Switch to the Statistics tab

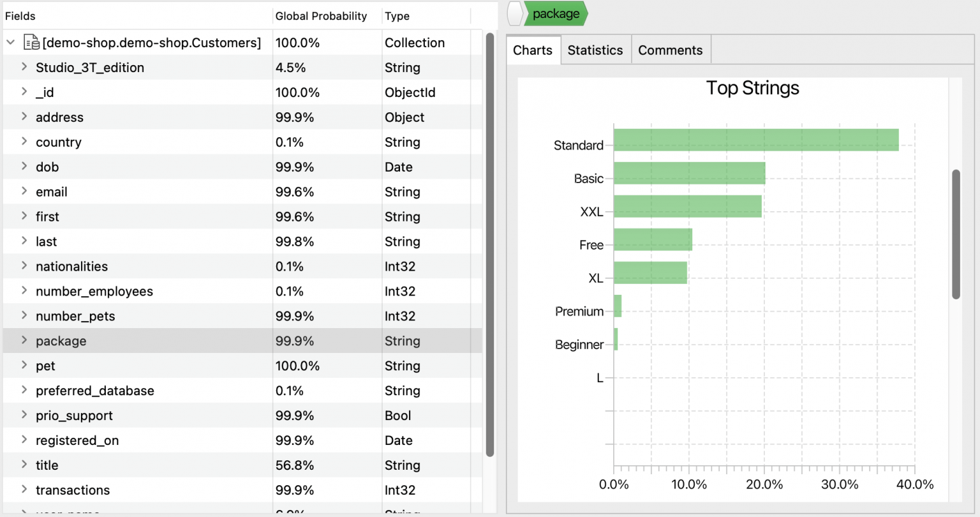[x=595, y=50]
